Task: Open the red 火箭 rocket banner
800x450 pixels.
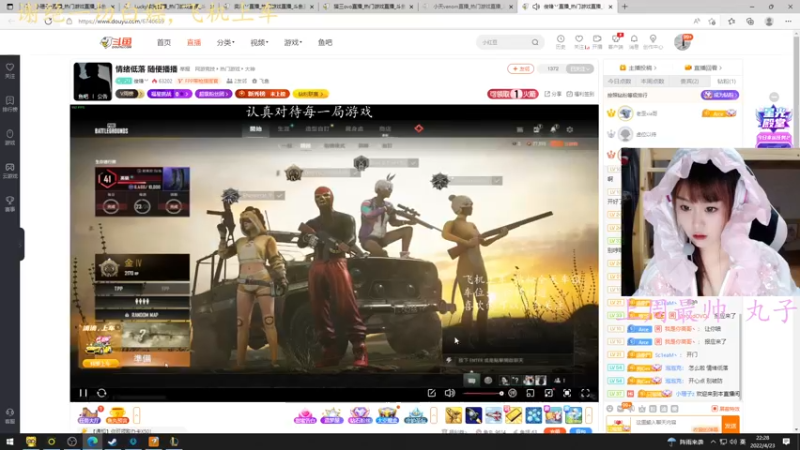Action: coord(512,94)
